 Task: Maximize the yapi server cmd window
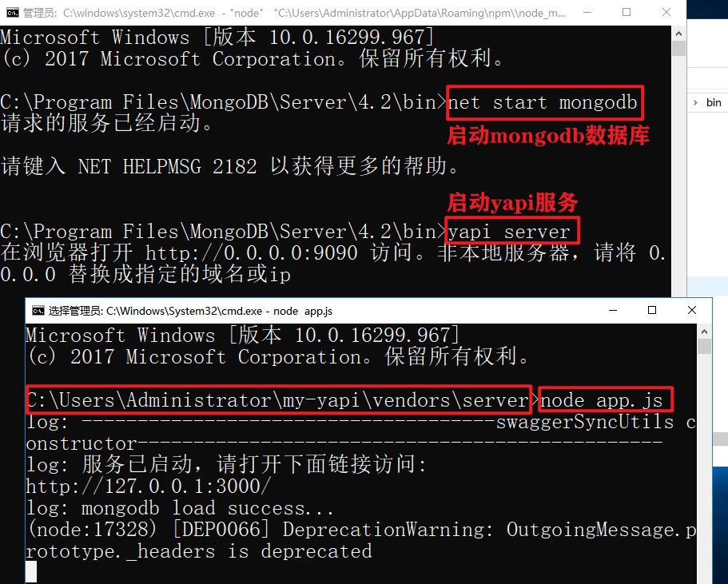[627, 12]
